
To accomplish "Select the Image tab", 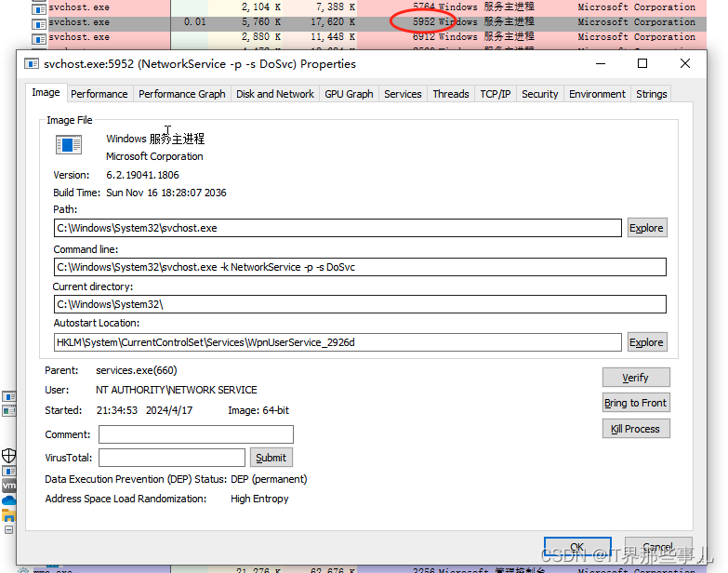I will (x=46, y=92).
